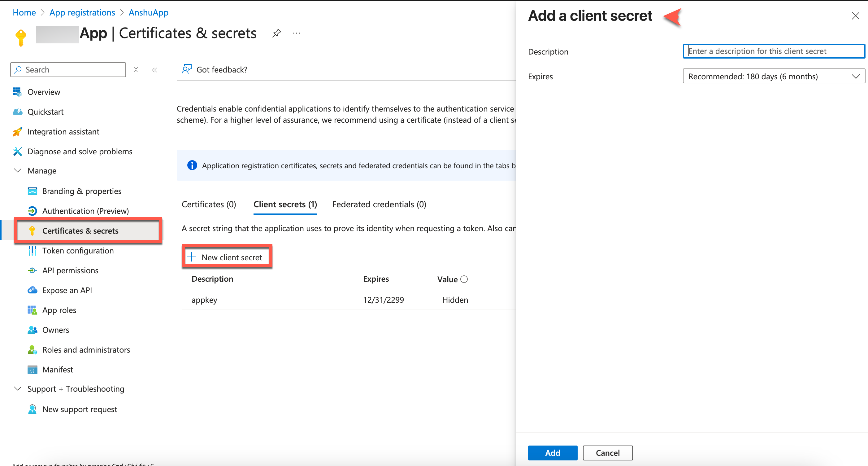Clear the sidebar search with X icon
Screen dimensions: 868x466
coord(136,70)
